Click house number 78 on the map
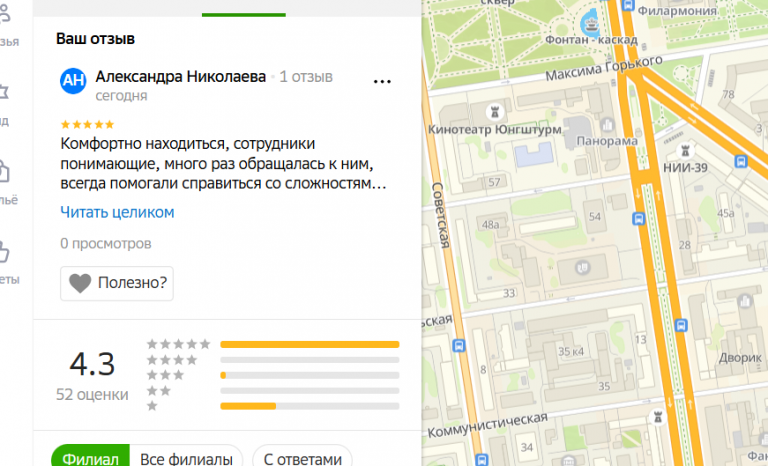Image resolution: width=768 pixels, height=466 pixels. coord(728,94)
